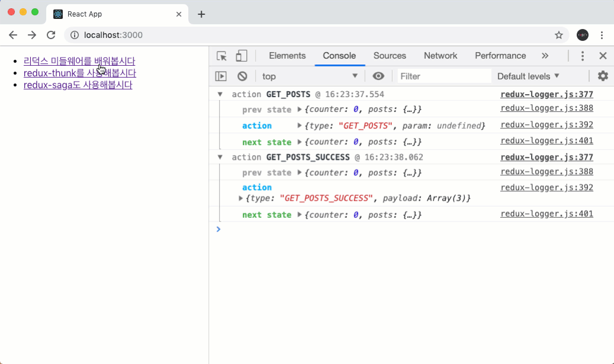This screenshot has height=364, width=614.
Task: Expand prev state object under GET_POSTS
Action: [x=299, y=109]
